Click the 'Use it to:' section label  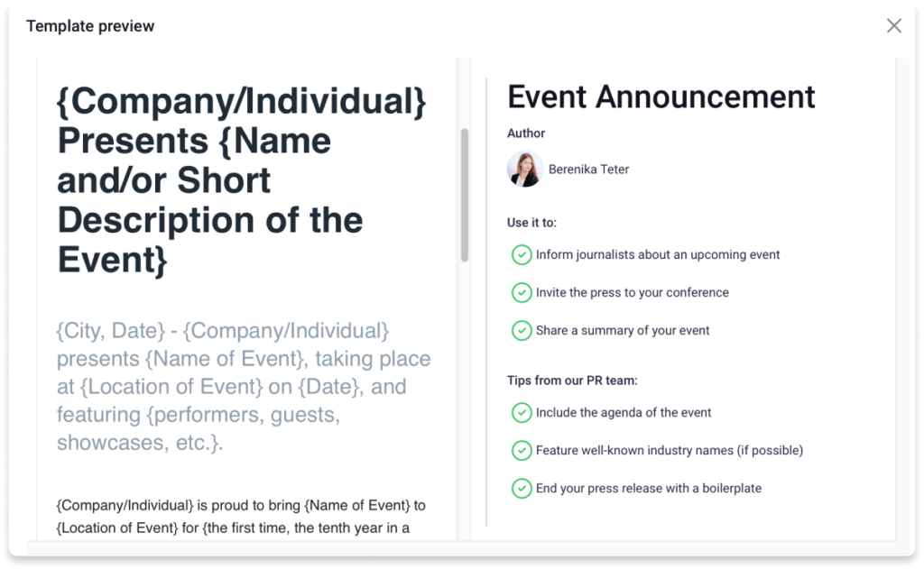531,223
